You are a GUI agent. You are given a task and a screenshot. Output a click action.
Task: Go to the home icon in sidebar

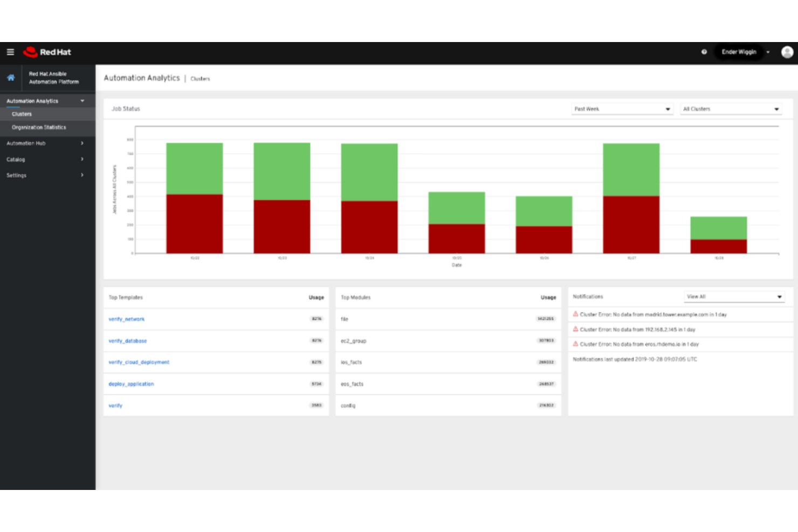pyautogui.click(x=11, y=78)
